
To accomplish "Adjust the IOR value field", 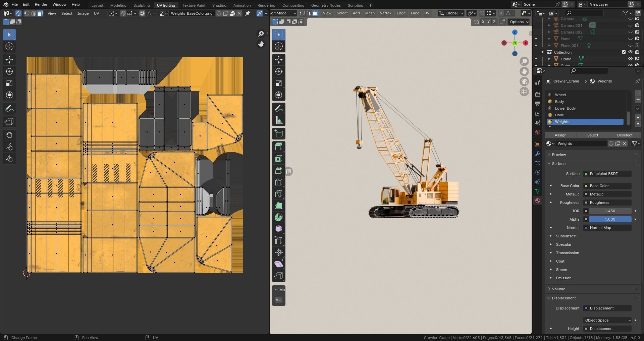I will (610, 211).
